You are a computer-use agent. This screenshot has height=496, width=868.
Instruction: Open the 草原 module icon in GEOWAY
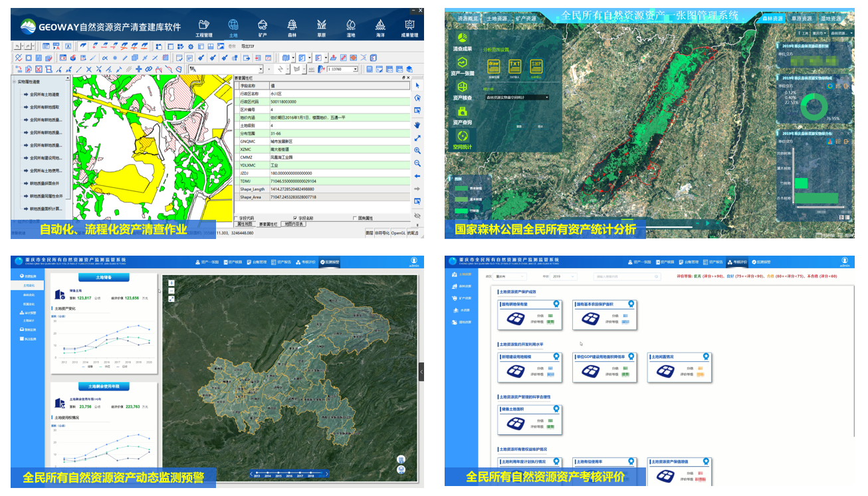[x=321, y=27]
